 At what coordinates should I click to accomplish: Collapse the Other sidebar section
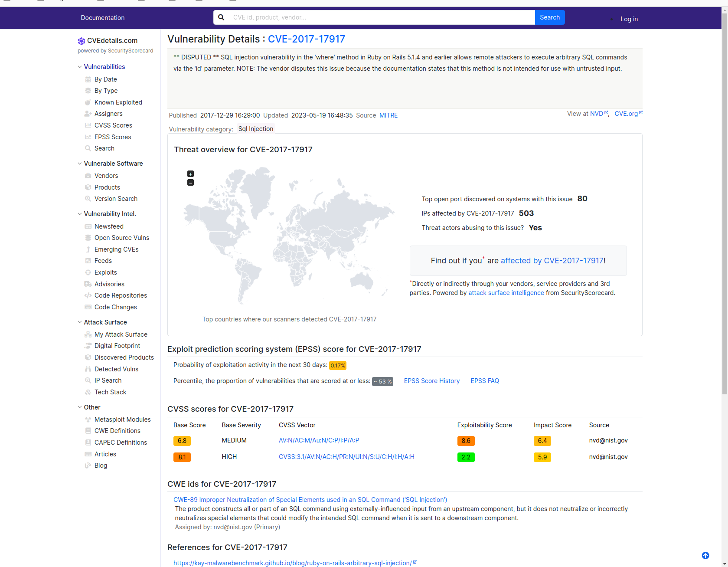point(80,407)
